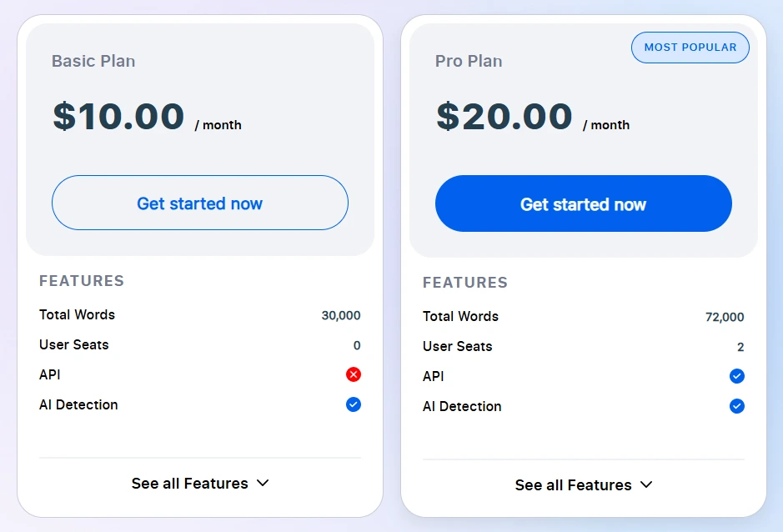Expand See all Features under Basic Plan
This screenshot has width=783, height=532.
190,483
